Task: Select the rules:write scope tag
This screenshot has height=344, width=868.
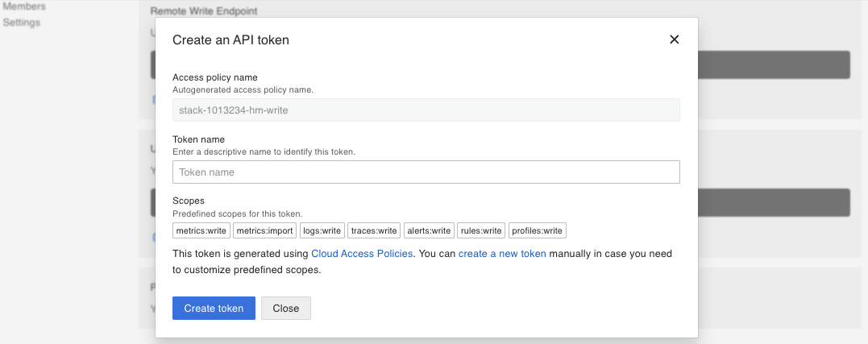Action: pos(481,231)
